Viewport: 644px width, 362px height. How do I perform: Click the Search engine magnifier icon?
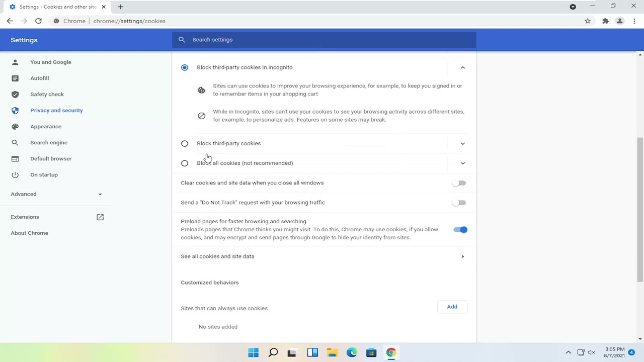coord(15,143)
